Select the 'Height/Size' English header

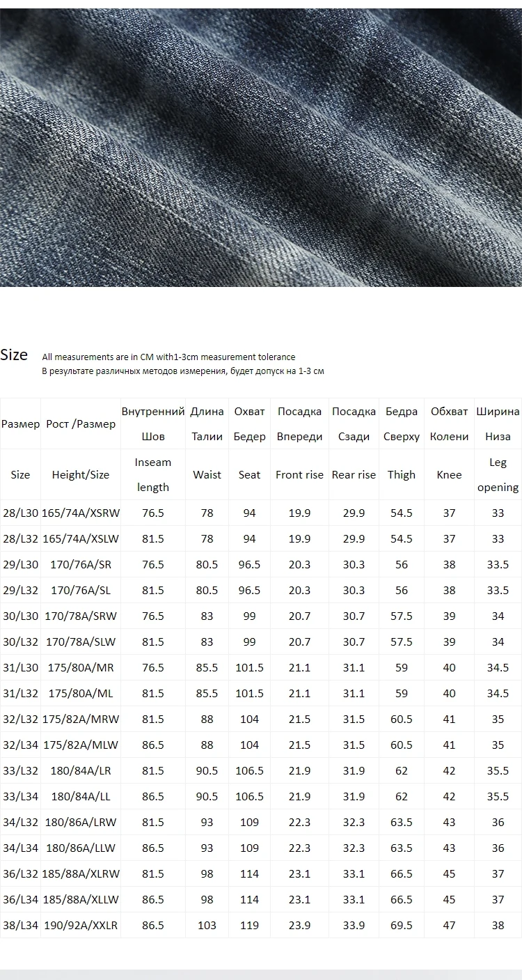click(x=81, y=474)
